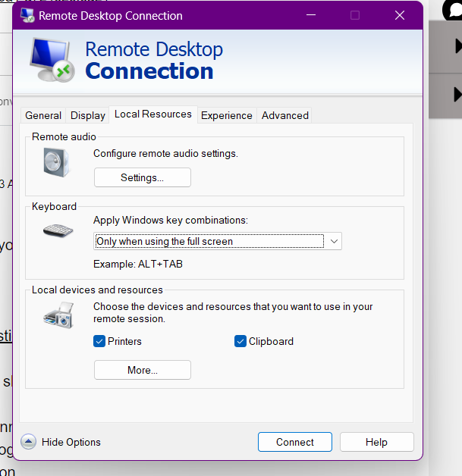Disable the Clipboard checkbox
The image size is (462, 476).
click(x=240, y=341)
